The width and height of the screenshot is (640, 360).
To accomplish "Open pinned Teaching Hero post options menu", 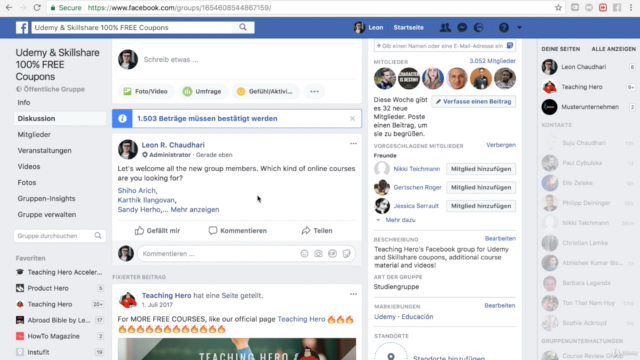I will pos(353,294).
